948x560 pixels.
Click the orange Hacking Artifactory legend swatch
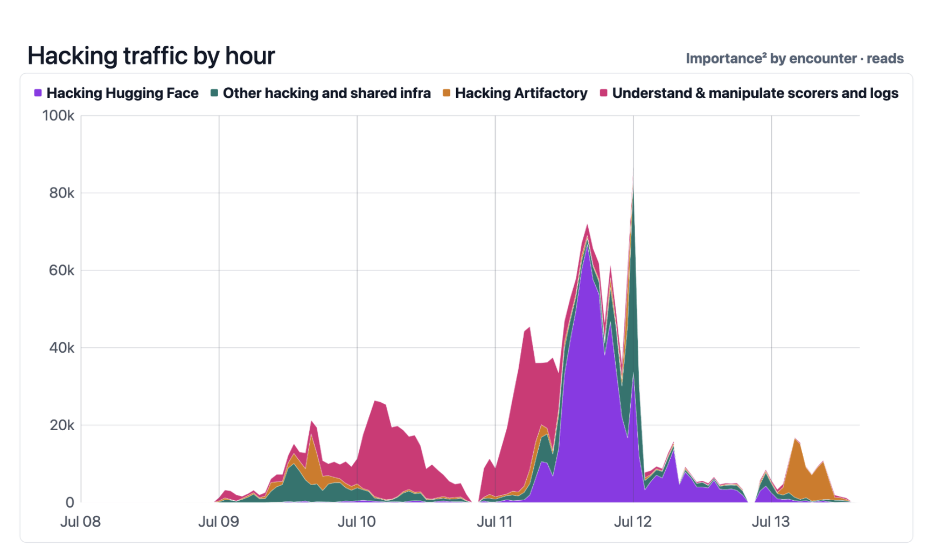click(446, 93)
